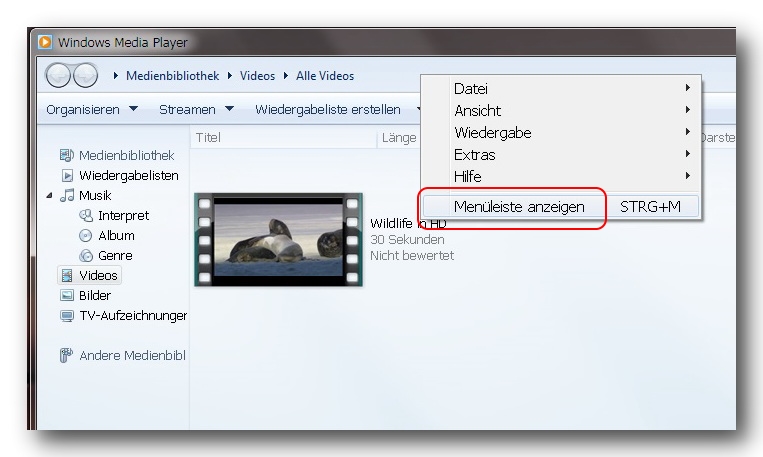Sort by the Länge column header

tap(399, 138)
